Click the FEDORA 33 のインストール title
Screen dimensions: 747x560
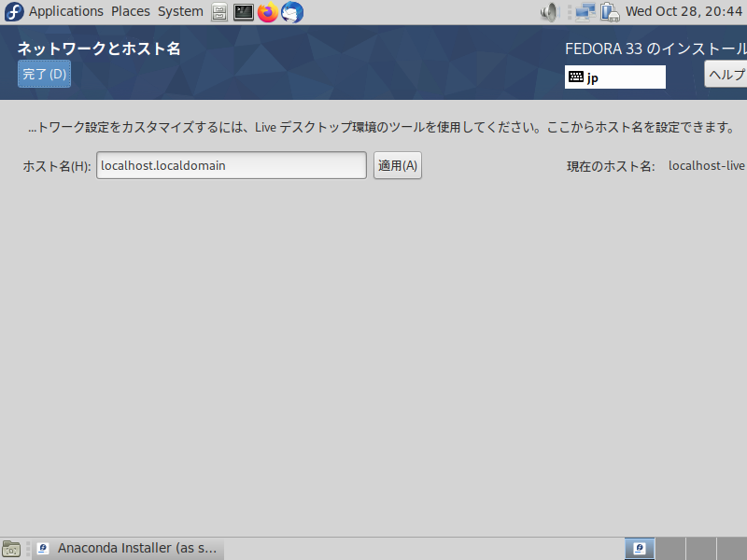point(656,49)
